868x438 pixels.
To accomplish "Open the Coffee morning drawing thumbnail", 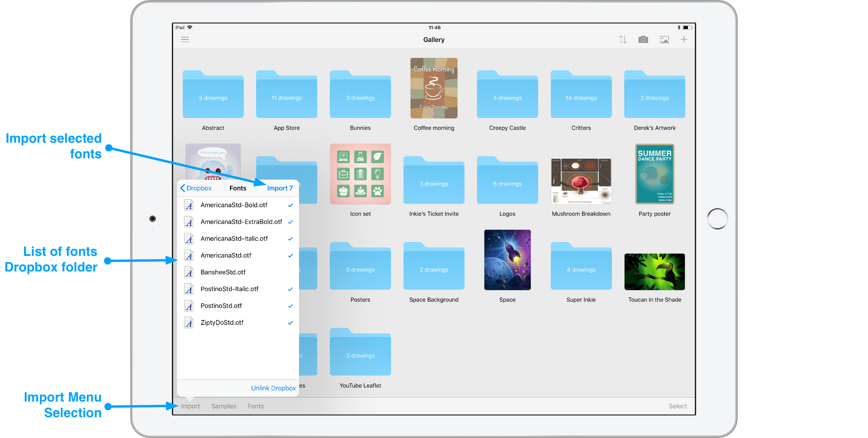I will [434, 88].
